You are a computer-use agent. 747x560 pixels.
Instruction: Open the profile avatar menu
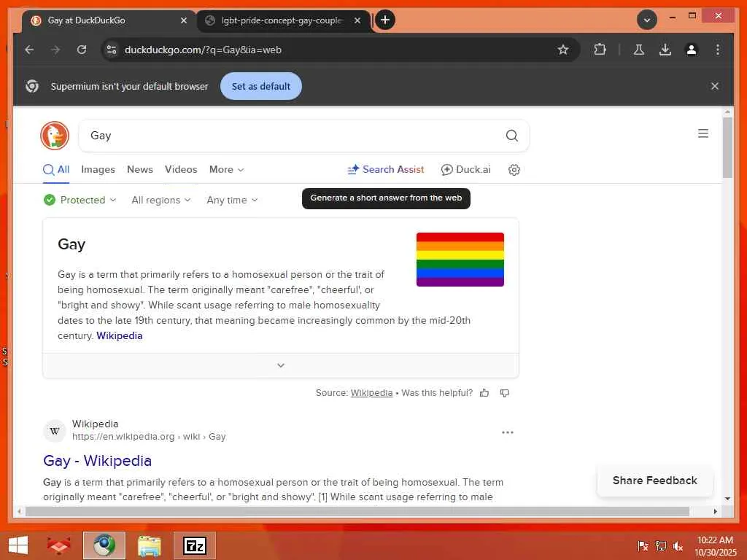point(692,50)
